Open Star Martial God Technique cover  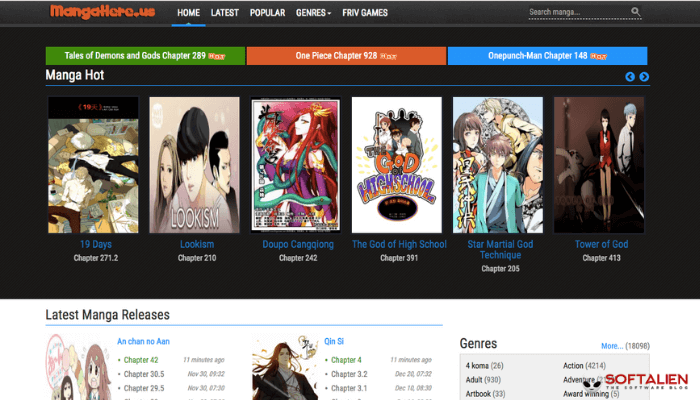[498, 165]
